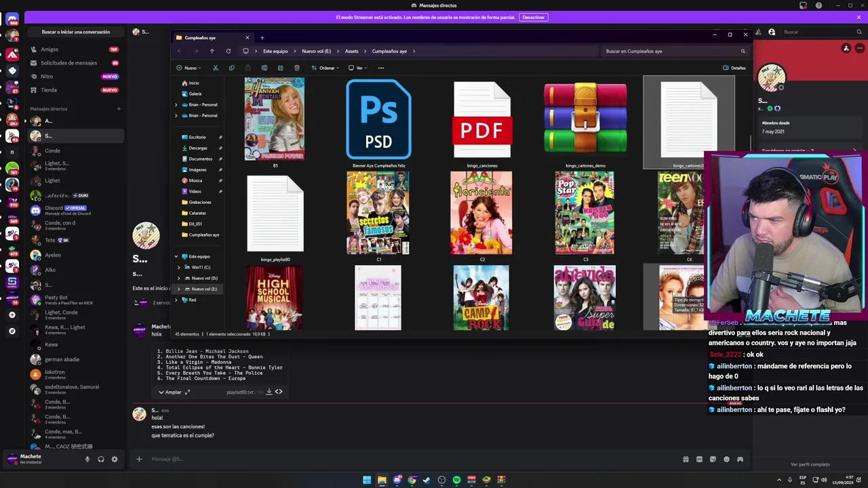
Task: Collapse the Este equipo tree node
Action: tap(176, 256)
